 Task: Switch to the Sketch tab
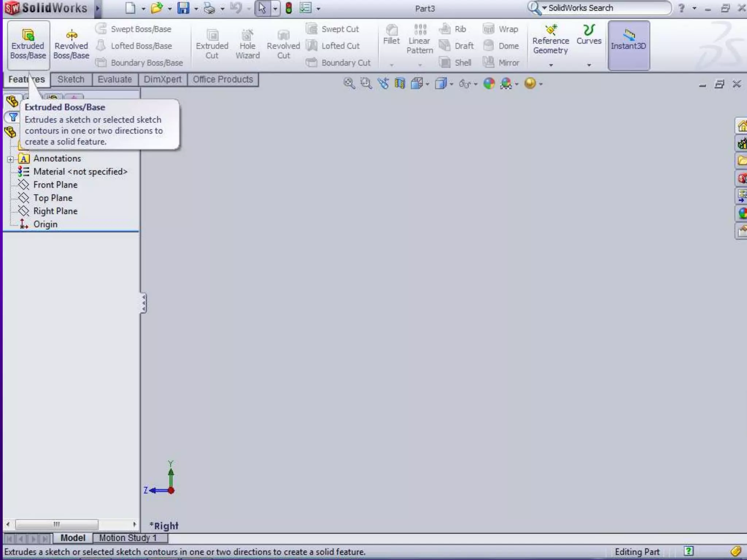(x=71, y=79)
